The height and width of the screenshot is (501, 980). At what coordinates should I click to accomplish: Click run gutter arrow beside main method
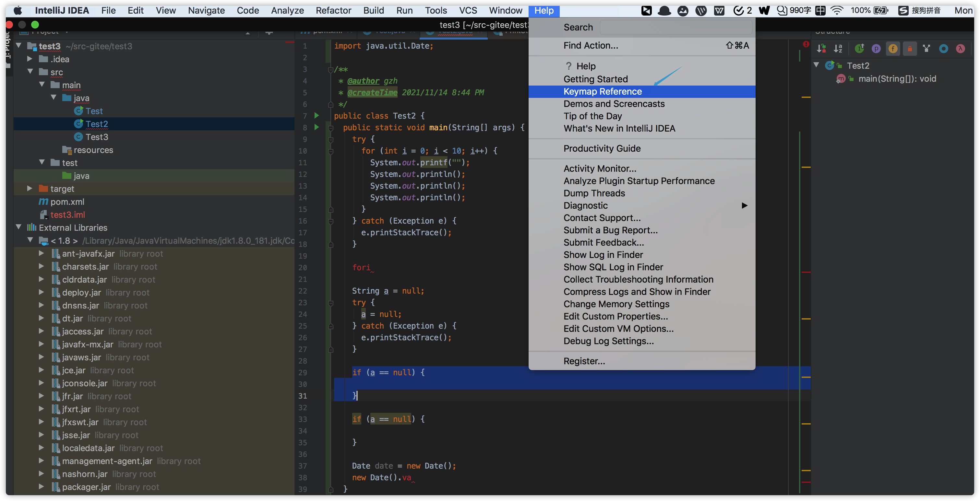pyautogui.click(x=316, y=127)
